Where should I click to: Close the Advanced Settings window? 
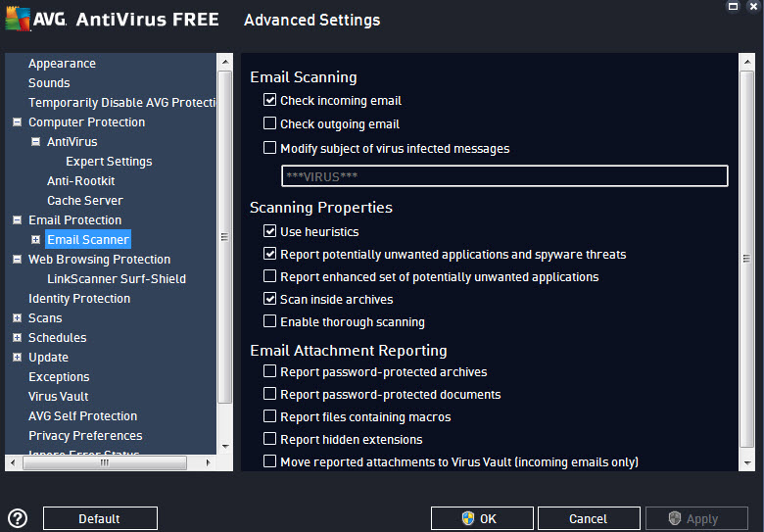click(x=754, y=6)
